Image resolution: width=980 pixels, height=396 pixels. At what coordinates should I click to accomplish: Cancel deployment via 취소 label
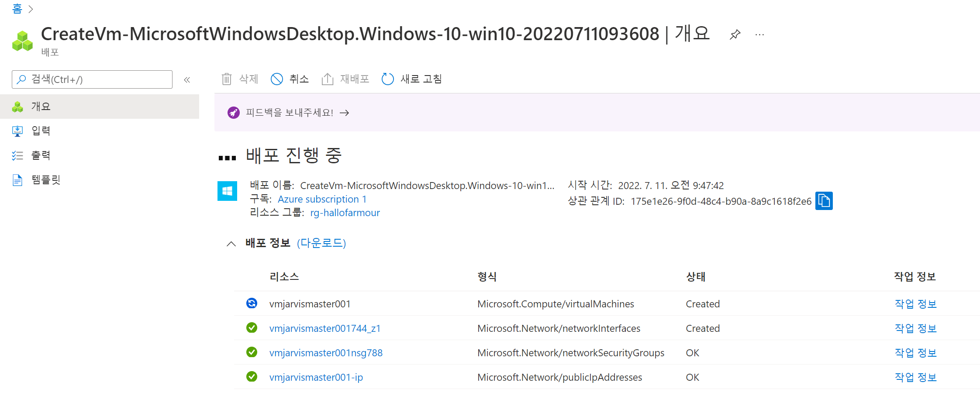click(x=299, y=79)
